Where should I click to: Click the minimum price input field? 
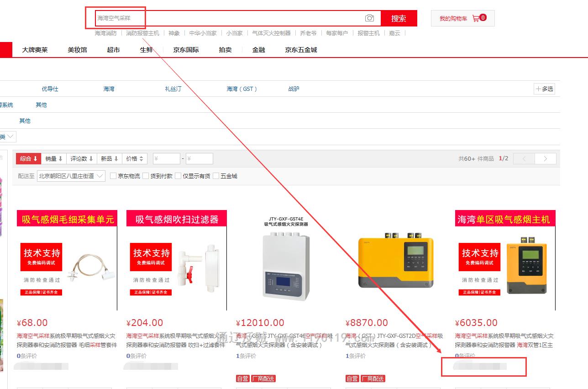pos(166,158)
